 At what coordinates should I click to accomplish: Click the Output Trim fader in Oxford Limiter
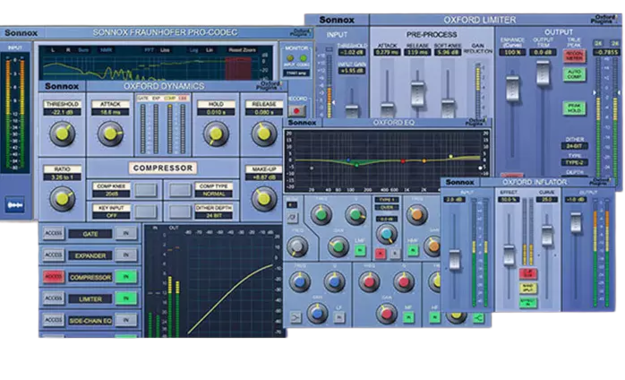543,73
